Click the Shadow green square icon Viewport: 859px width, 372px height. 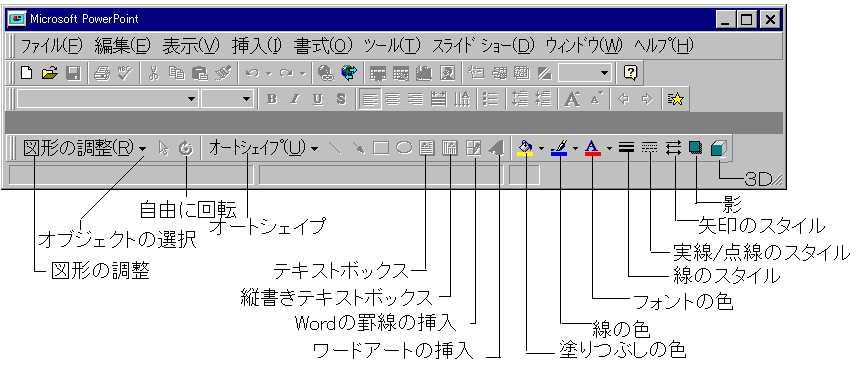(x=696, y=148)
